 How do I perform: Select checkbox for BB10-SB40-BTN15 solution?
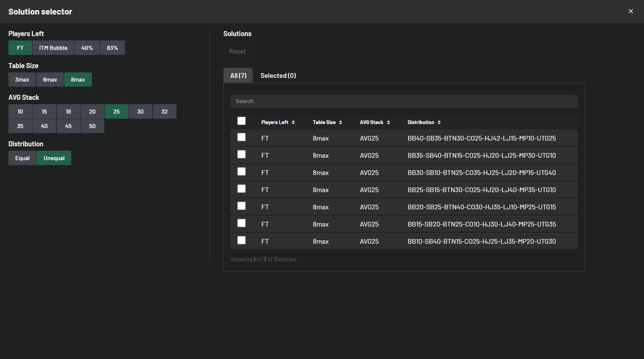point(241,240)
